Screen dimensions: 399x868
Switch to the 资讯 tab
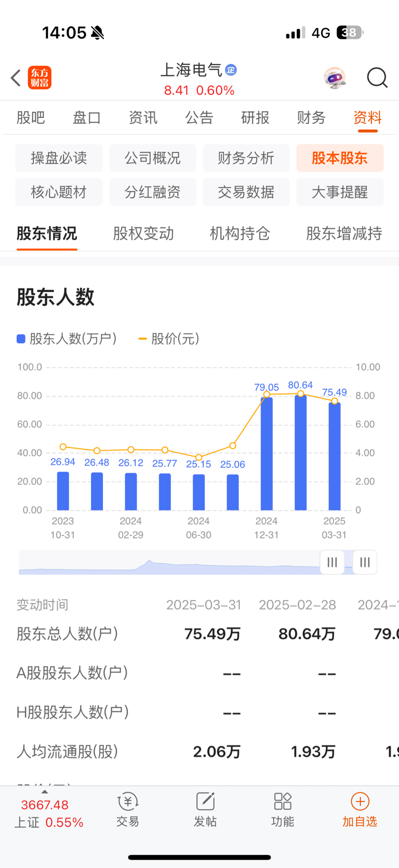(143, 118)
